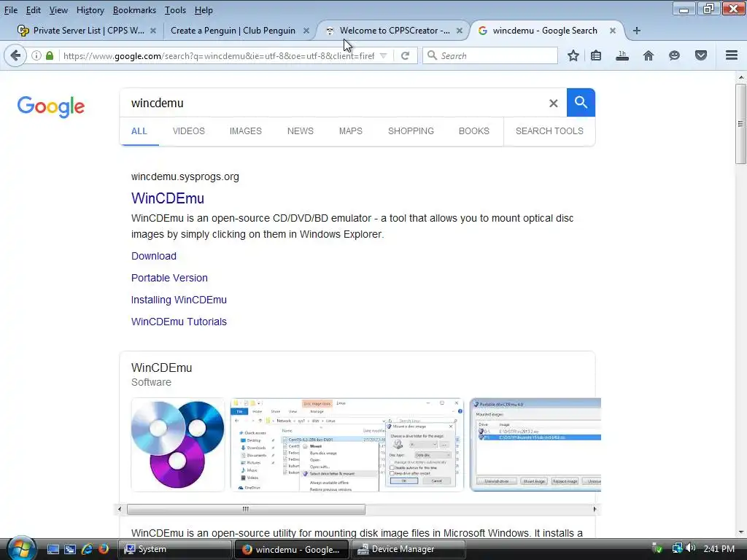Open the Portable WinCDEmu 4.0 screenshot thumbnail
The height and width of the screenshot is (560, 747).
tap(535, 445)
